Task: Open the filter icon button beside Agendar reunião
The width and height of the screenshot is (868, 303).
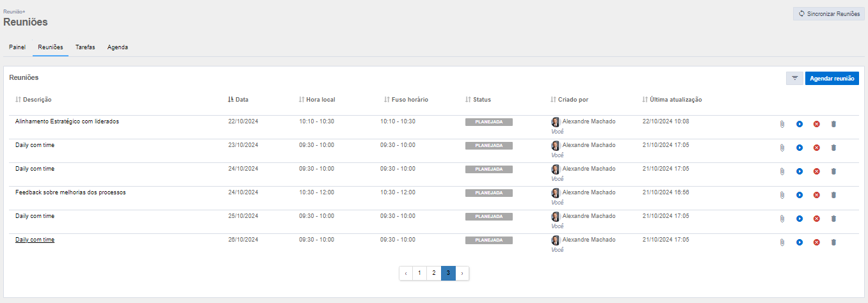Action: (x=794, y=78)
